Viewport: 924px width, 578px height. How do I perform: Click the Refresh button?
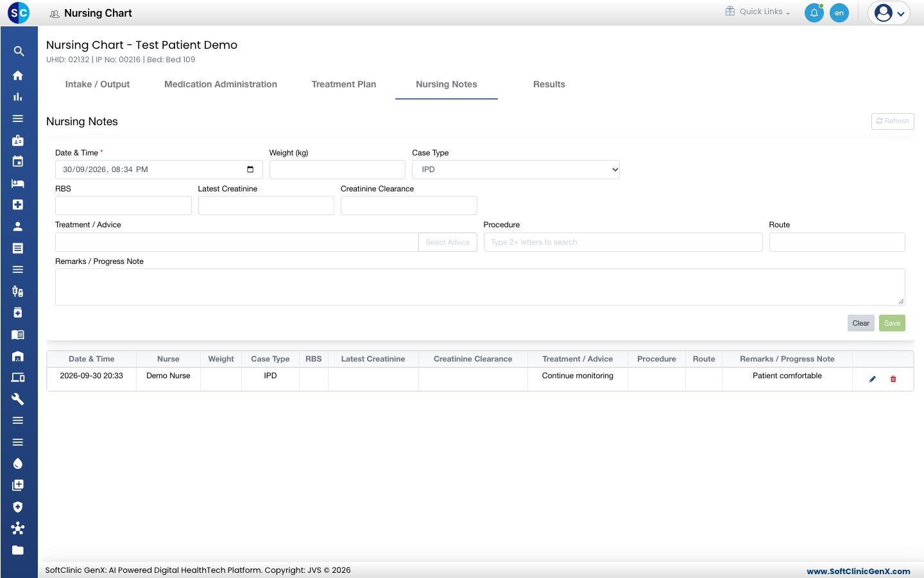point(893,121)
